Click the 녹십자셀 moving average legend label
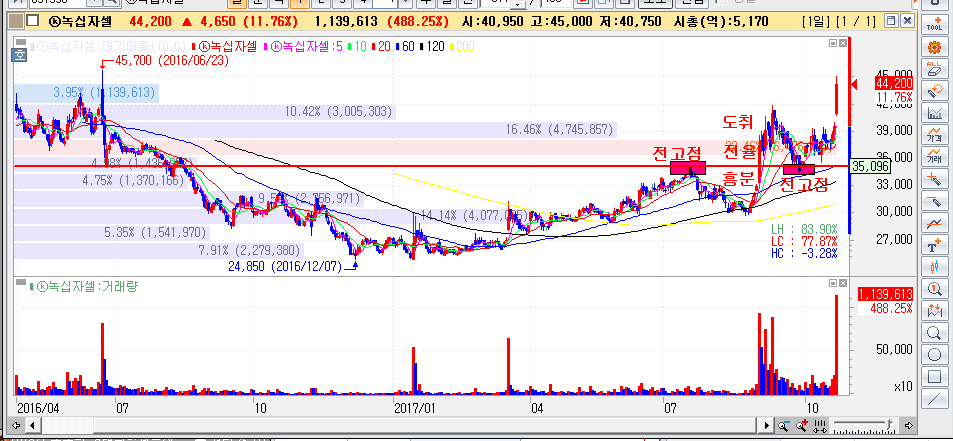 (x=306, y=45)
